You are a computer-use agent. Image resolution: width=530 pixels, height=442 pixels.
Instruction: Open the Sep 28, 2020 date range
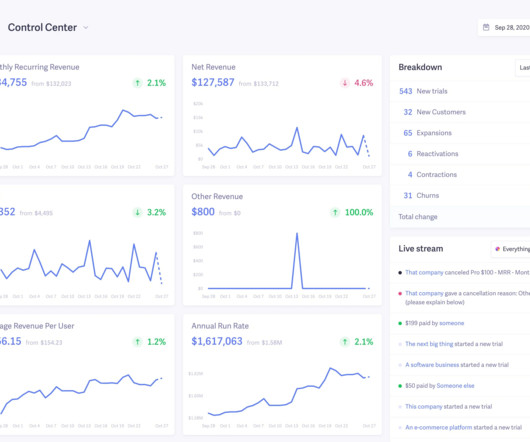click(504, 27)
